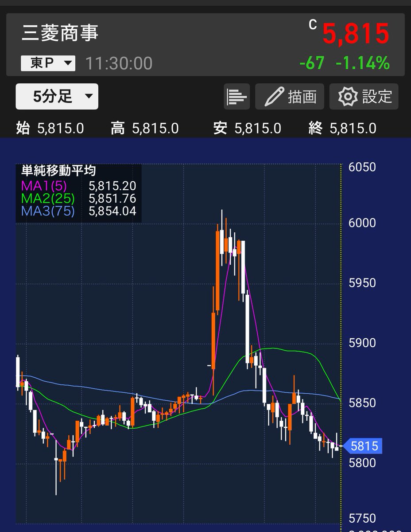Click the 6000 price axis label
Image resolution: width=411 pixels, height=532 pixels.
tap(362, 223)
